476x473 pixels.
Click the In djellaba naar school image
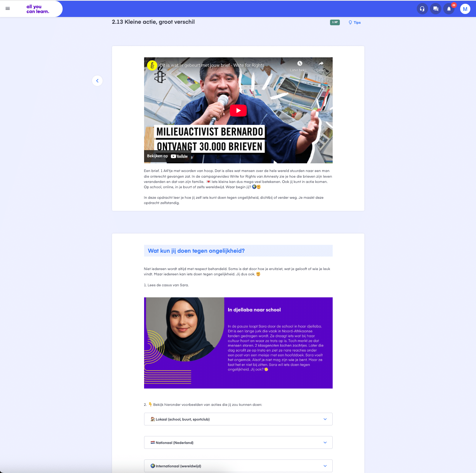click(x=238, y=342)
